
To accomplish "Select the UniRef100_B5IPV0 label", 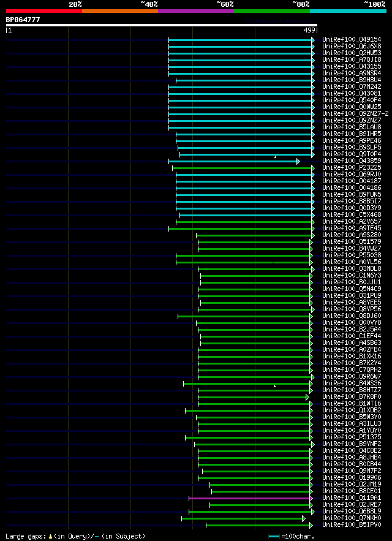I will click(x=352, y=525).
